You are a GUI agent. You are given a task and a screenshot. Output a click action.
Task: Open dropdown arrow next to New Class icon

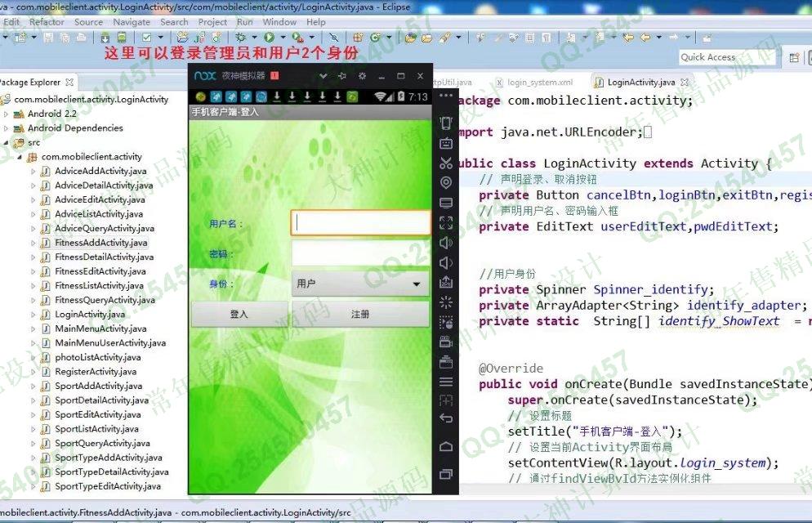pyautogui.click(x=389, y=38)
